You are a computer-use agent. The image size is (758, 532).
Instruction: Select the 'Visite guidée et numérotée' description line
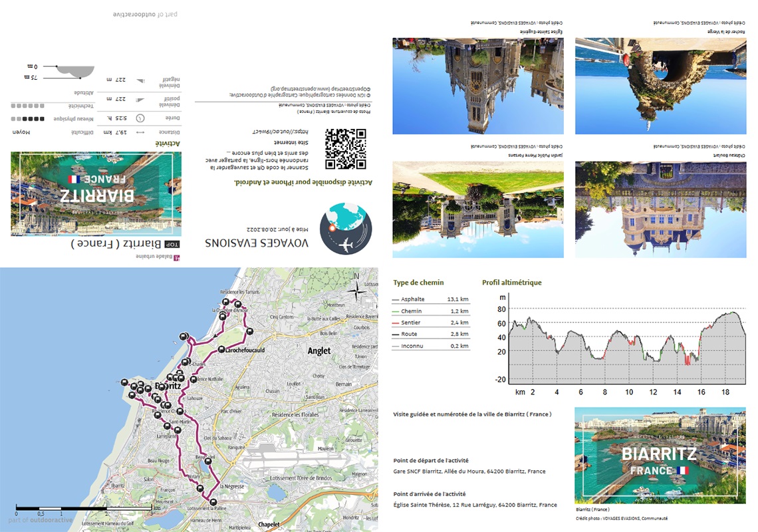pos(472,414)
